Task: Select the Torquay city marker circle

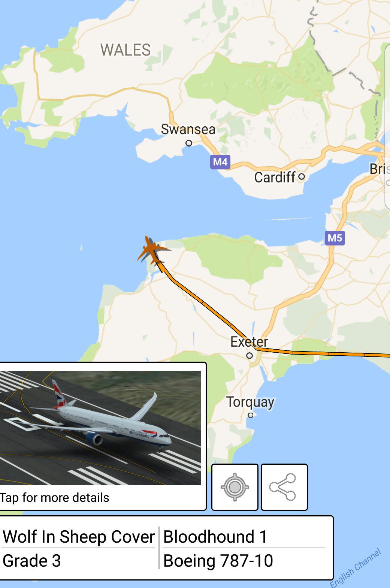Action: 251,415
